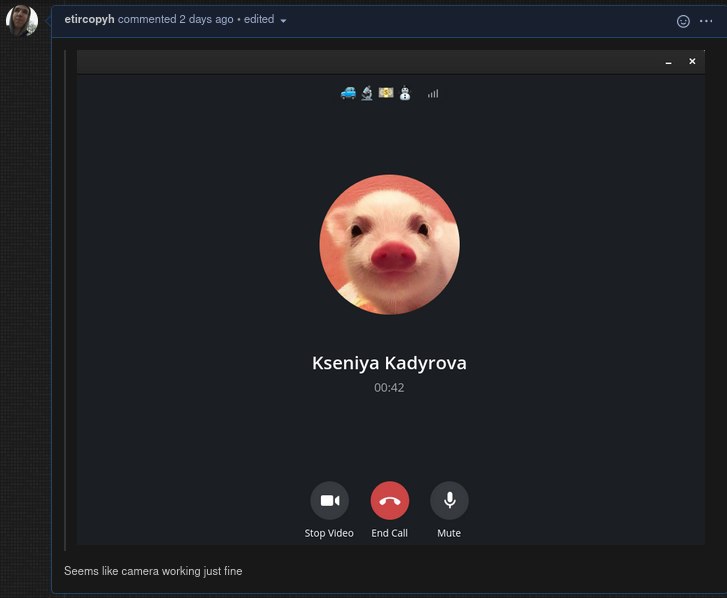This screenshot has height=598, width=727.
Task: Click the 'Stop Video' text label
Action: pos(329,533)
